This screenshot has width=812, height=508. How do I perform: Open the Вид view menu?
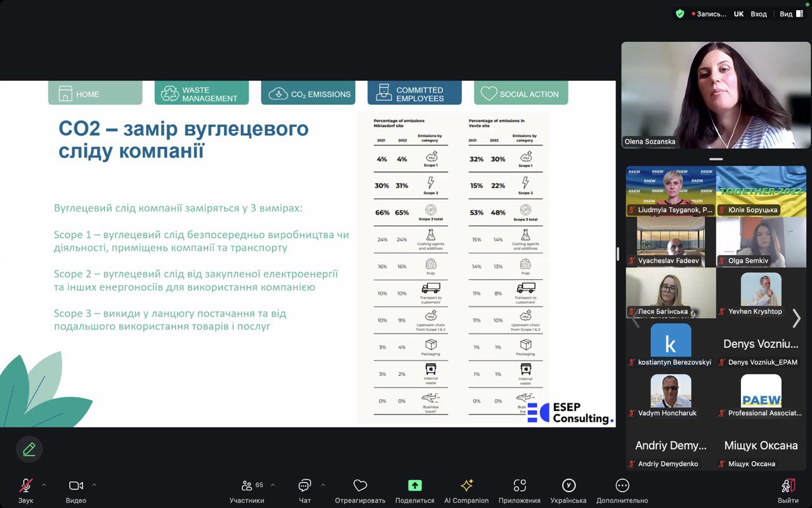pos(787,14)
